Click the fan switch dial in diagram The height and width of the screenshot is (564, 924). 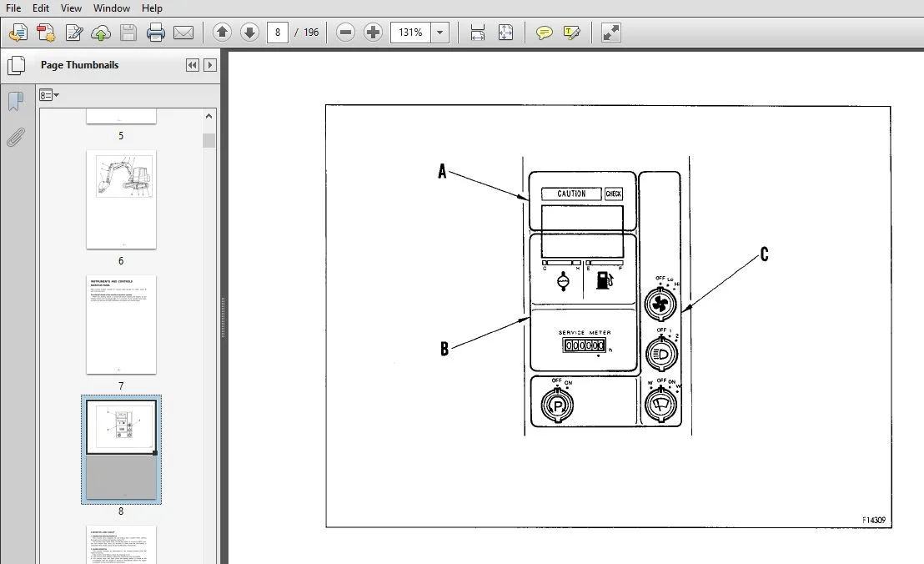point(660,304)
